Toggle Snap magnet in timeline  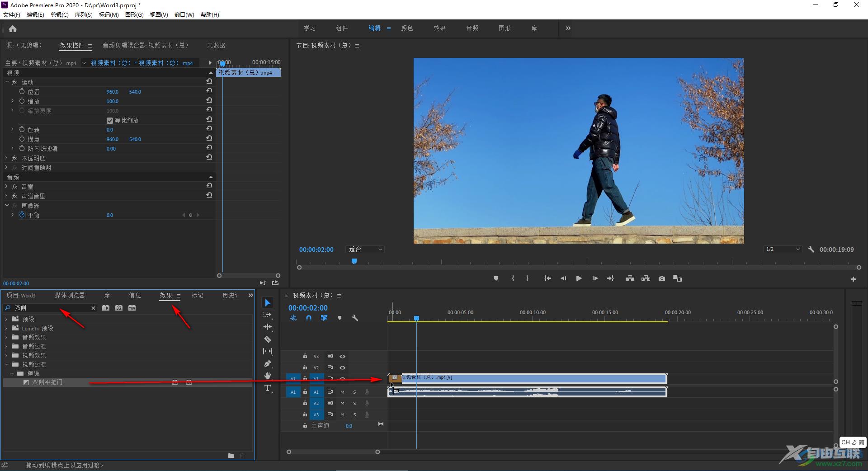(308, 318)
